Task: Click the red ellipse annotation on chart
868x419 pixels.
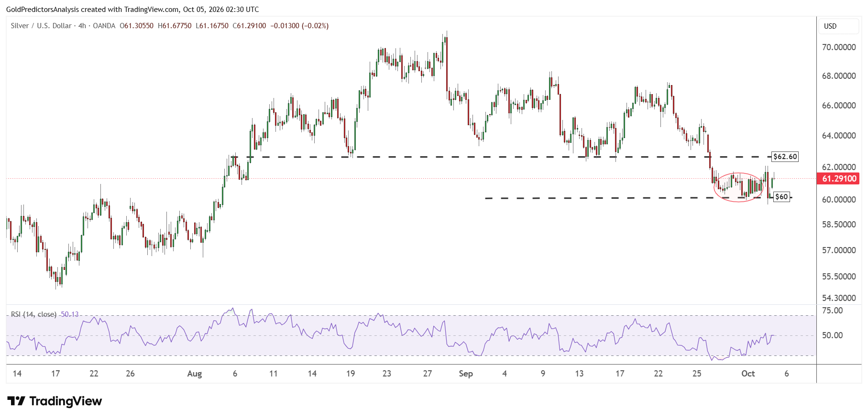Action: coord(738,187)
